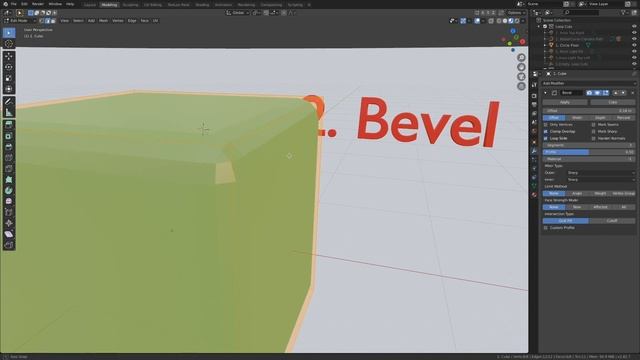Open the Inner miter type dropdown
Screen dimensions: 640x360
(x=600, y=180)
